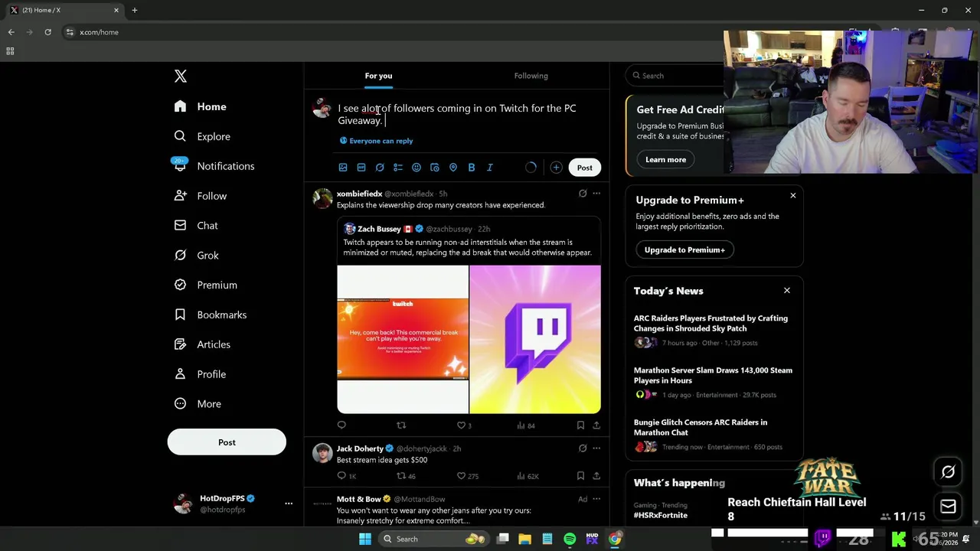Screen dimensions: 980x551
Task: Open the Grok floating button
Action: click(x=948, y=472)
